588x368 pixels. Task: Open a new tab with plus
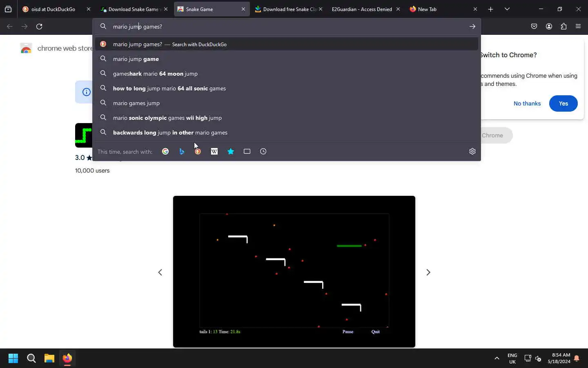491,9
